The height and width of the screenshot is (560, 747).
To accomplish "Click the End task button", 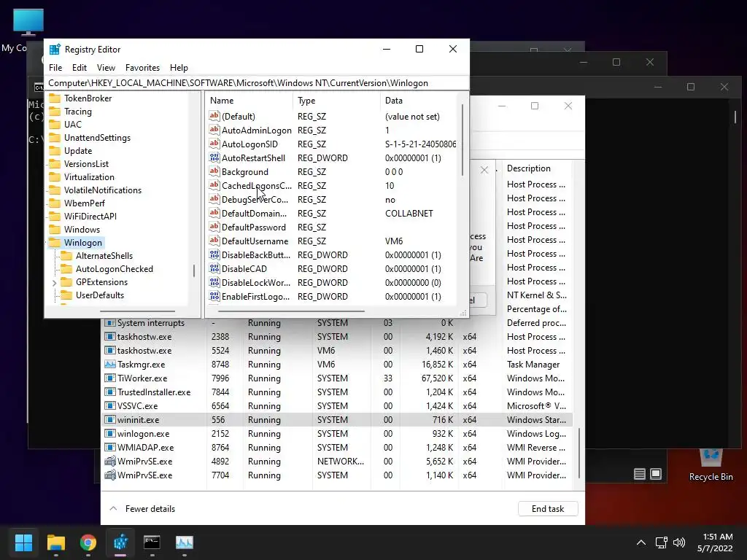I will (548, 508).
